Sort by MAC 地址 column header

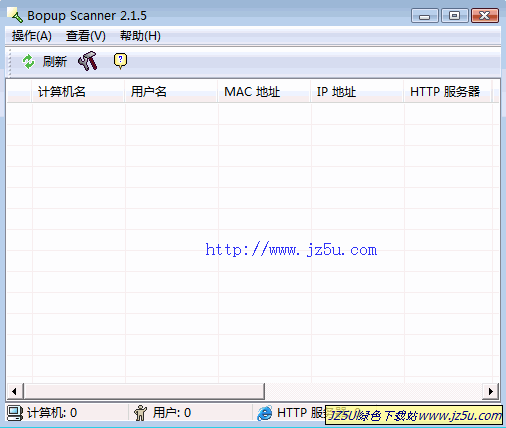(264, 91)
